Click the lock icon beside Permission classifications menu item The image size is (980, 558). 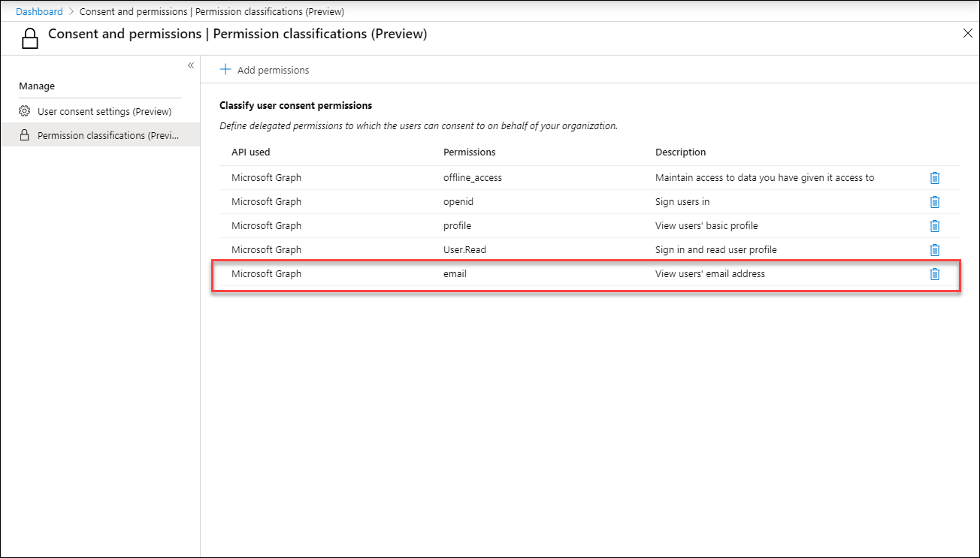coord(24,135)
